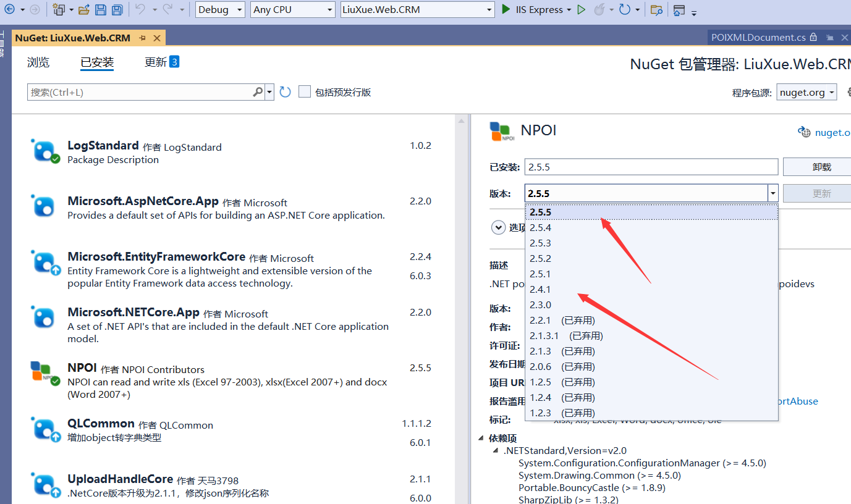Click the Save All icon
Screen dimensions: 851x504
116,10
